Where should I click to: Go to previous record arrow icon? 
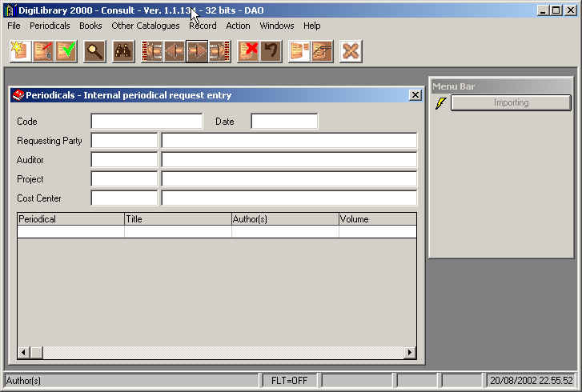coord(175,51)
